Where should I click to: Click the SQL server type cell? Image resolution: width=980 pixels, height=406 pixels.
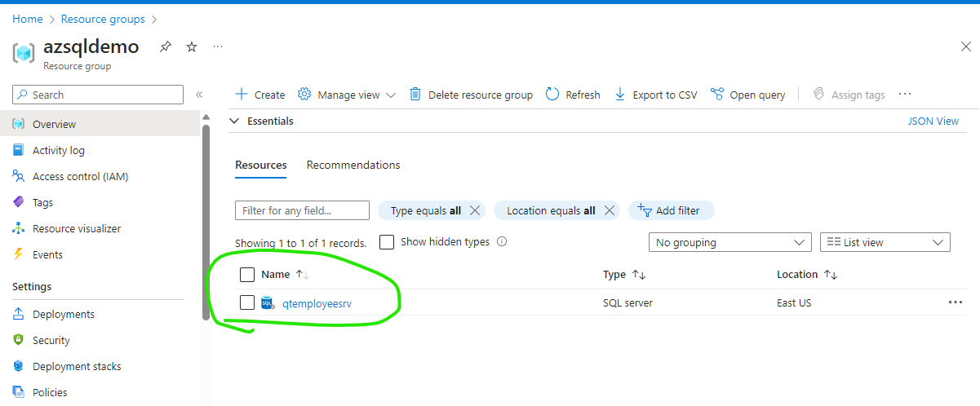coord(627,302)
